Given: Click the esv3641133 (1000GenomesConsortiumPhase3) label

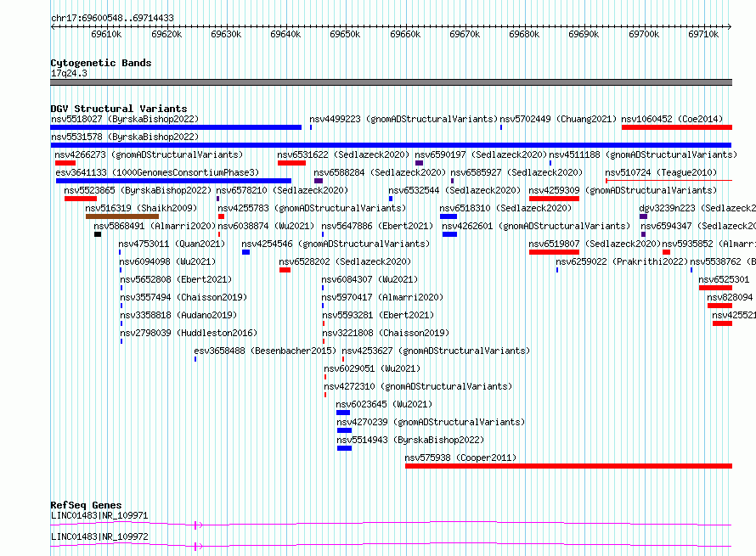Looking at the screenshot, I should click(157, 172).
